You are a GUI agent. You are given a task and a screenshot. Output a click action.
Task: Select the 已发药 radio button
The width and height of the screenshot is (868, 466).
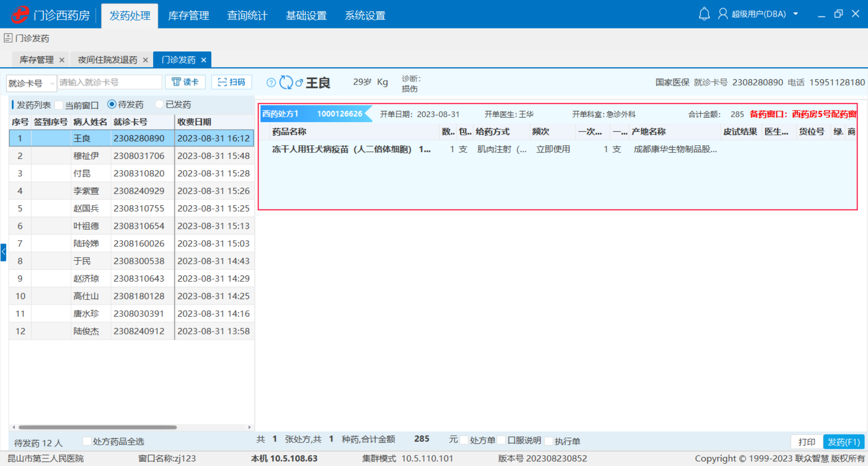pos(159,104)
